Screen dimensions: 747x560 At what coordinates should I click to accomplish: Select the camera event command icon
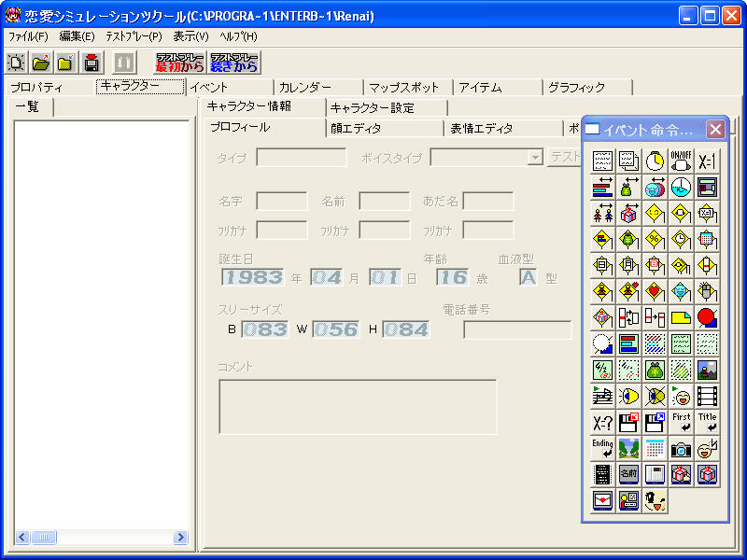[681, 448]
